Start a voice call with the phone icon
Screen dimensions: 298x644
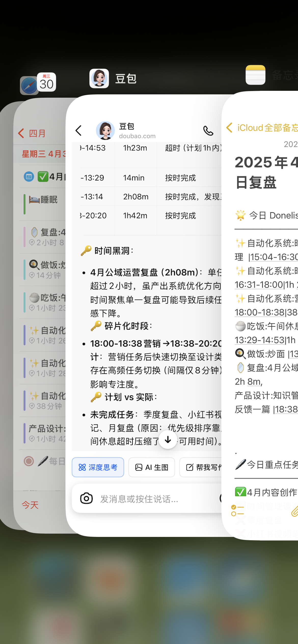208,131
